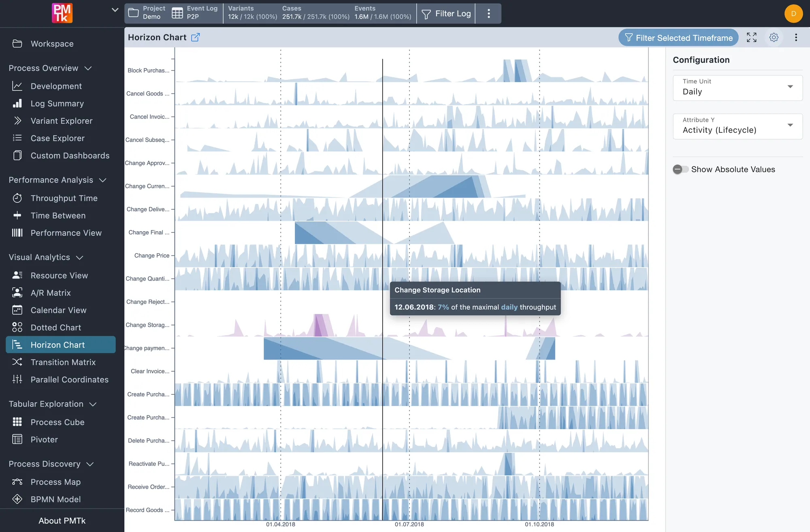Click Filter Selected Timeframe button
This screenshot has height=532, width=810.
click(678, 38)
